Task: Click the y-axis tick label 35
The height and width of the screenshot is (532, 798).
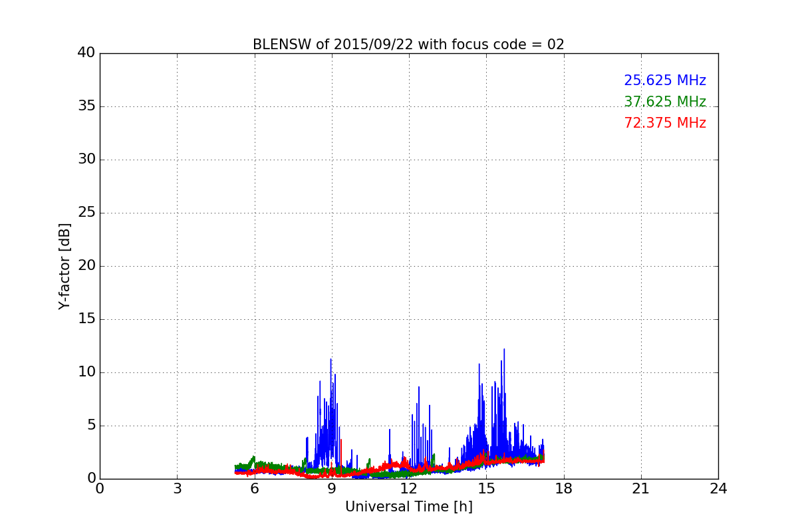Action: tap(86, 106)
